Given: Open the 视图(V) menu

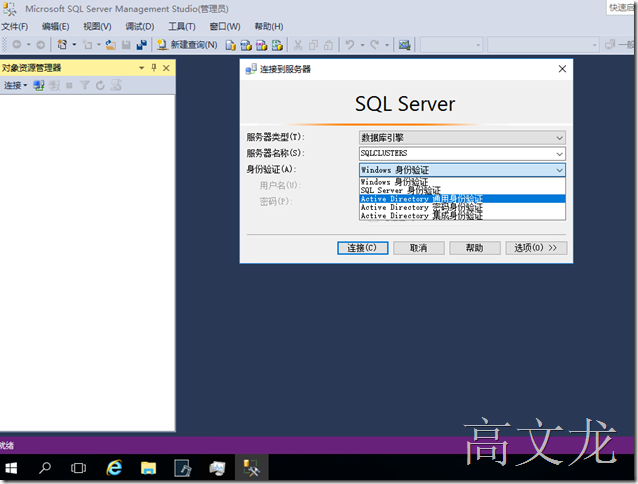Looking at the screenshot, I should click(x=97, y=27).
